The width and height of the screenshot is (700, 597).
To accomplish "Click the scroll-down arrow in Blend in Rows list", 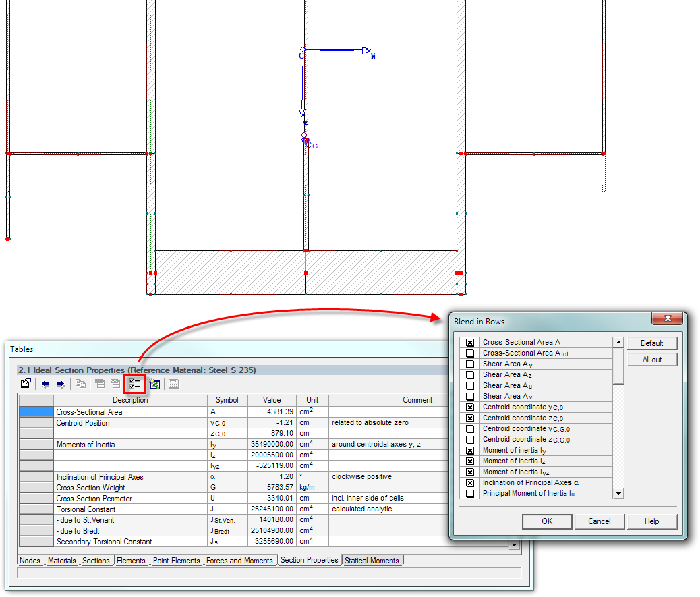I will point(618,493).
